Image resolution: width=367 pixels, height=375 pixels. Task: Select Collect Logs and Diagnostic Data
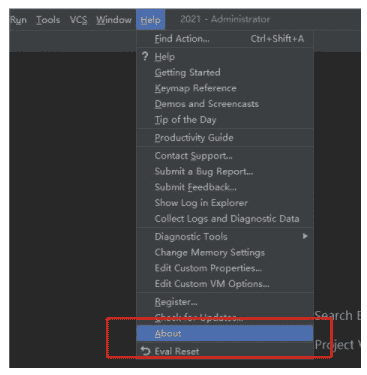point(225,218)
